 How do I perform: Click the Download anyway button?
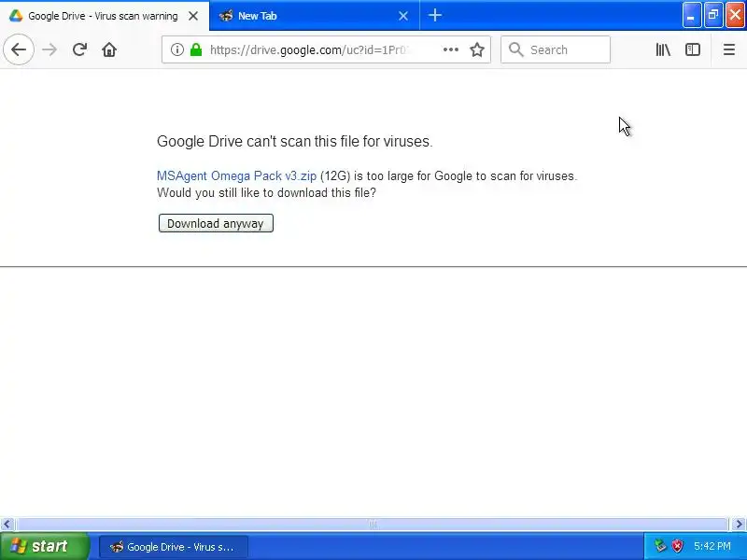pyautogui.click(x=216, y=223)
